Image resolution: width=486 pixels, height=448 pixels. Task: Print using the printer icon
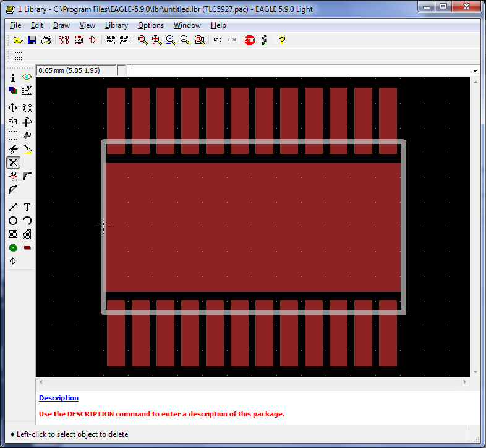click(x=46, y=40)
